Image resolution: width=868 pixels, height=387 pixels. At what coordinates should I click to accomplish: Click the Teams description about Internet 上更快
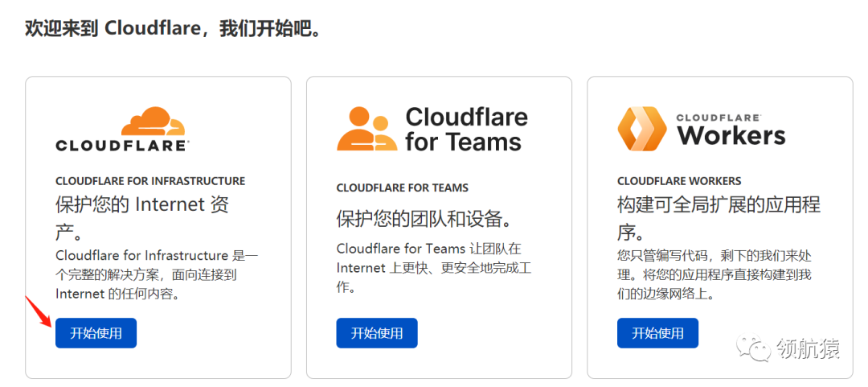pyautogui.click(x=433, y=267)
